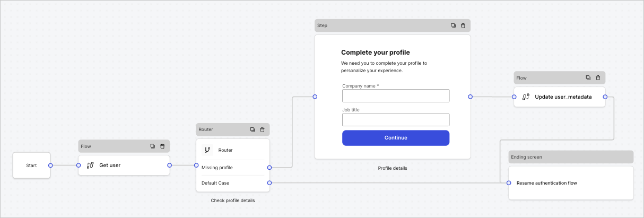Click the Start node output connector
The image size is (644, 218).
pyautogui.click(x=50, y=165)
